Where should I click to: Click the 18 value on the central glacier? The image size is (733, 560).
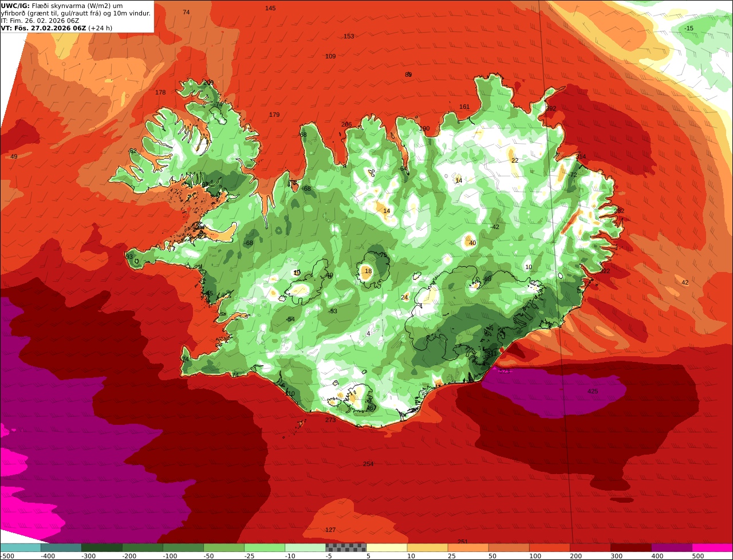368,271
